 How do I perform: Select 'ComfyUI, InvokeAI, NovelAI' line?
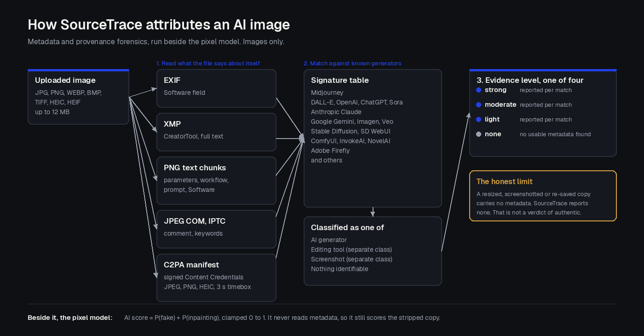coord(351,141)
